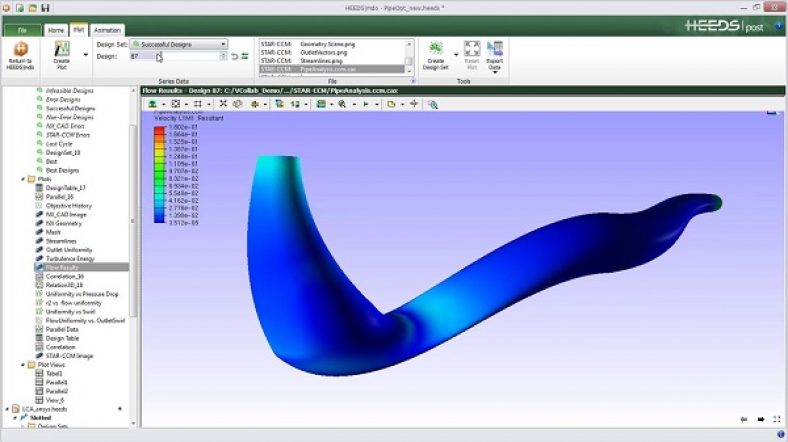The image size is (788, 442).
Task: Select Turbulence Energy plot
Action: tap(70, 259)
